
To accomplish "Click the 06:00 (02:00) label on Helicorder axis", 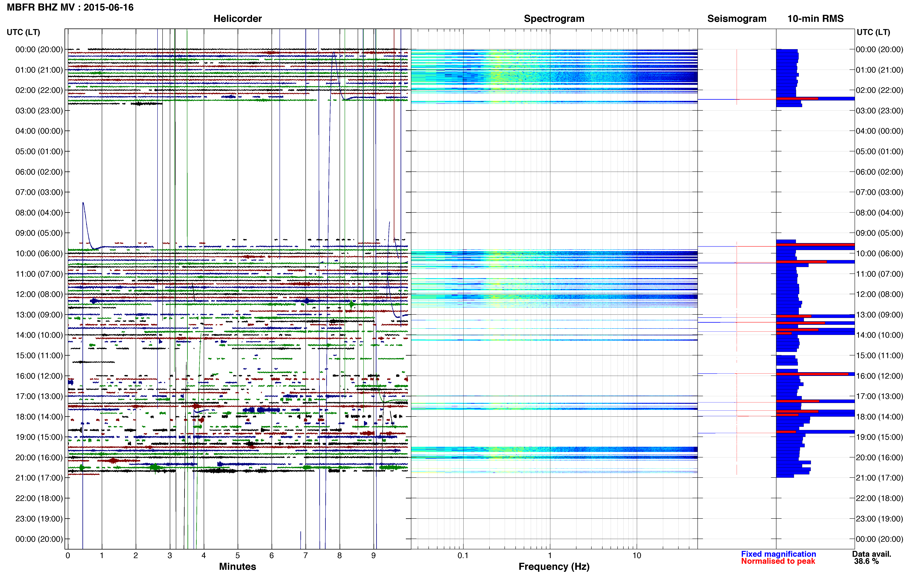I will click(39, 172).
